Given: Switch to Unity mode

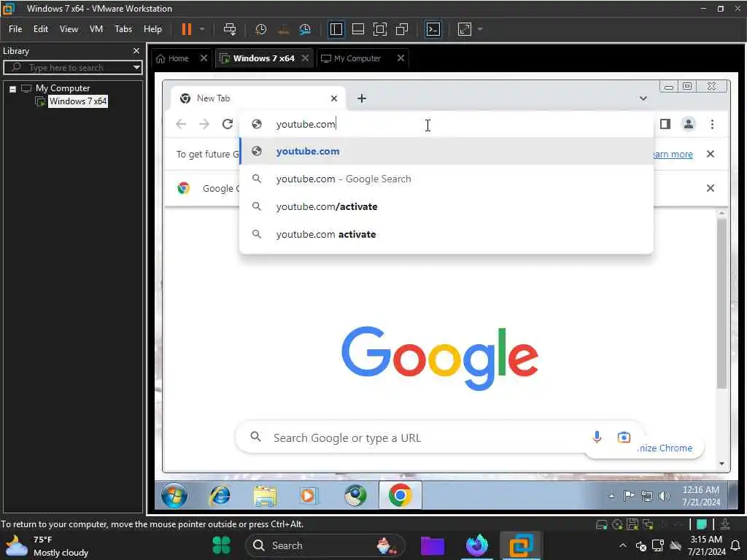Looking at the screenshot, I should [402, 29].
